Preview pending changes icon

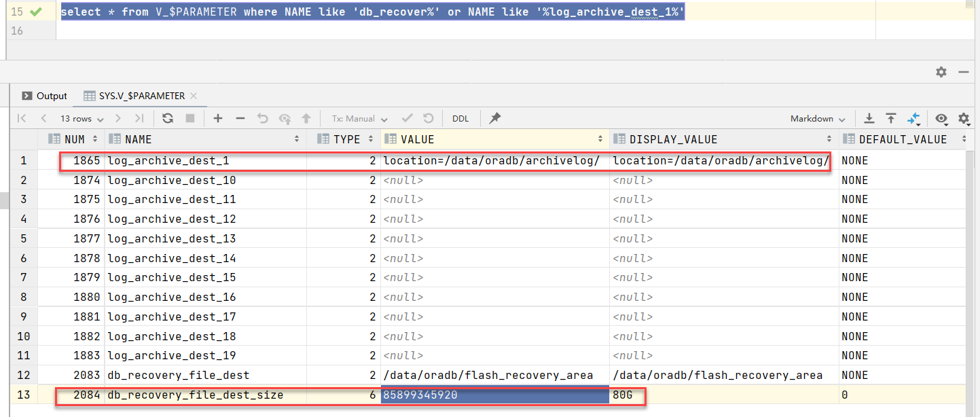[285, 118]
